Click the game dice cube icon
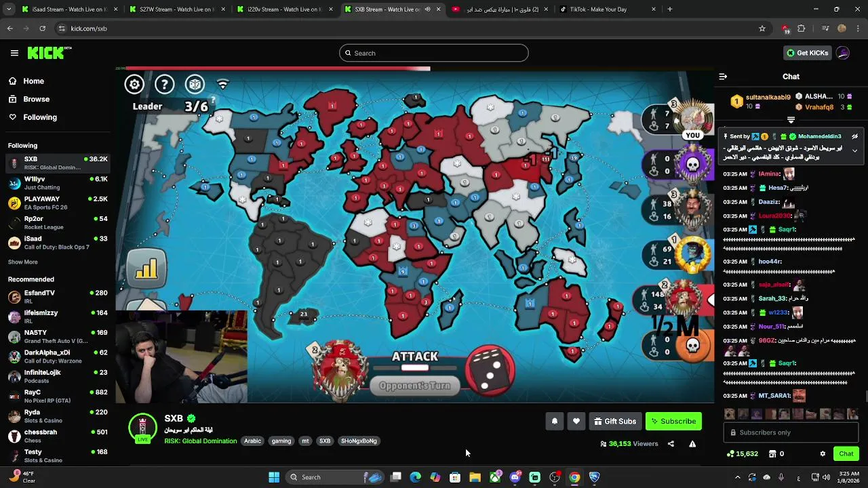The height and width of the screenshot is (488, 868). [195, 84]
